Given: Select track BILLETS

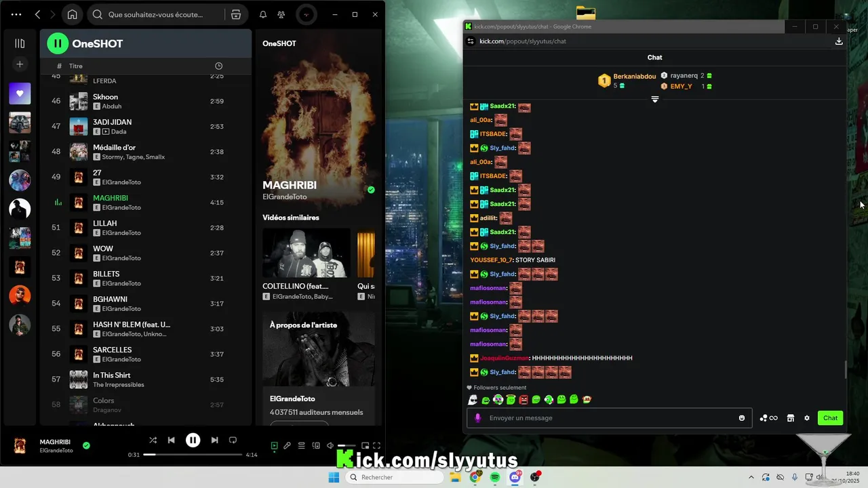Looking at the screenshot, I should pyautogui.click(x=146, y=278).
